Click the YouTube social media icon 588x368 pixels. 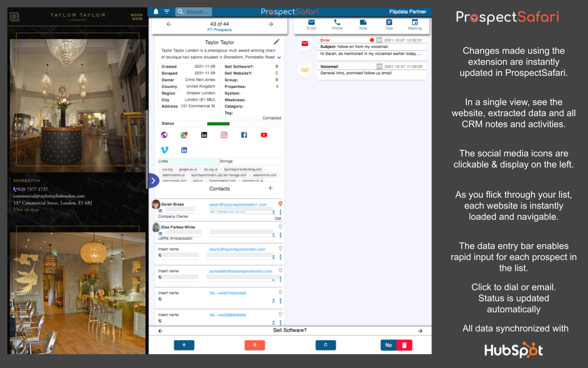coord(263,135)
